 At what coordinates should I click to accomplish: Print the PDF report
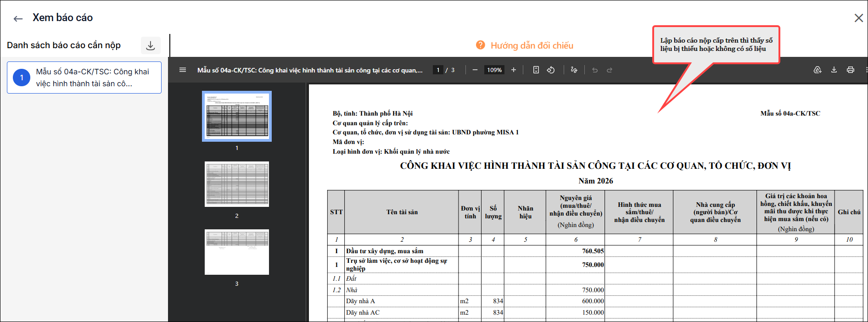(x=851, y=70)
